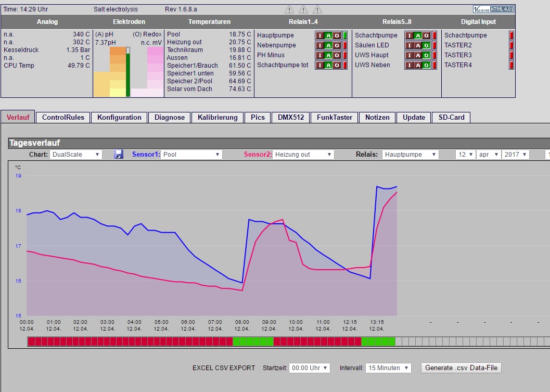
Task: Click the Solar vom Dach value 74.63 C
Action: tap(240, 89)
